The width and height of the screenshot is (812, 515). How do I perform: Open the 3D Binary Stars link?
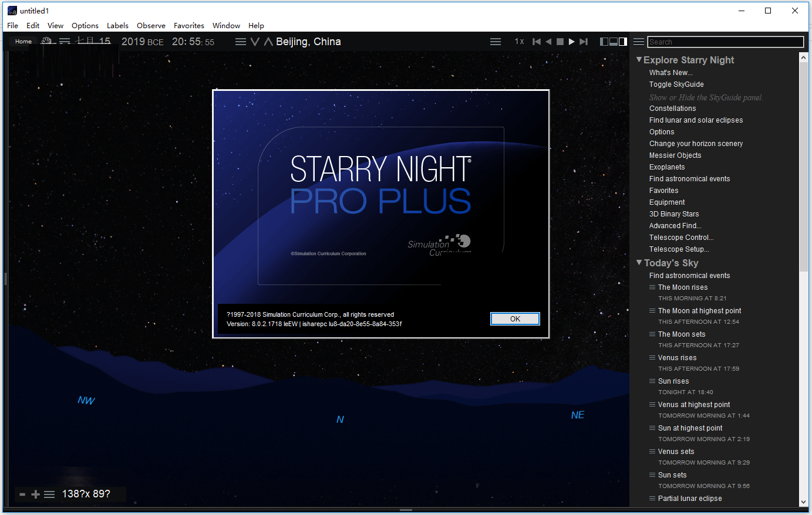tap(674, 214)
